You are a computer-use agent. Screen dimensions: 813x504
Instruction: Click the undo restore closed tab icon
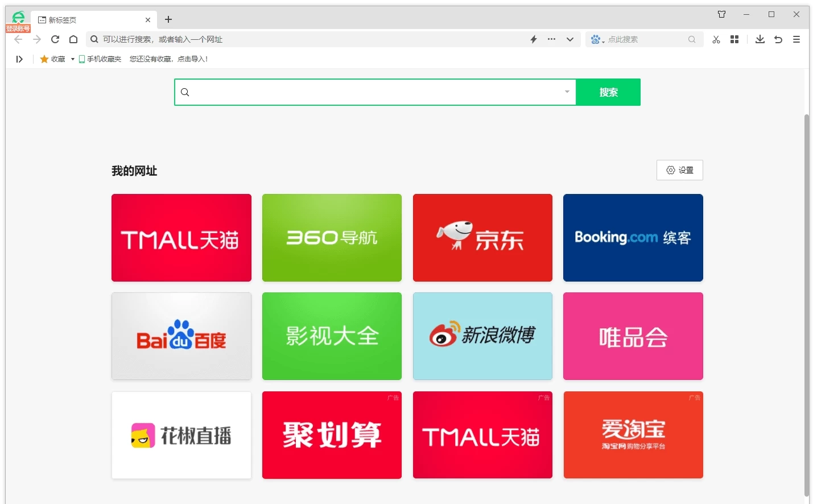click(x=778, y=39)
